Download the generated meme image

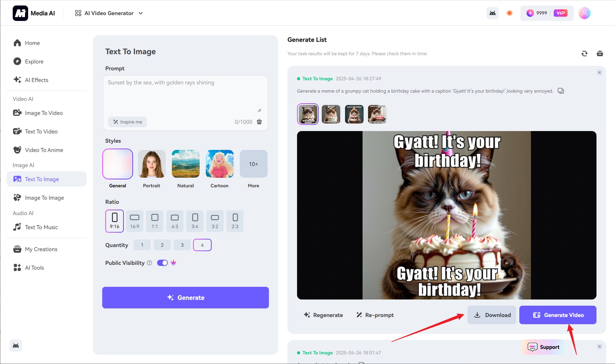pos(492,315)
